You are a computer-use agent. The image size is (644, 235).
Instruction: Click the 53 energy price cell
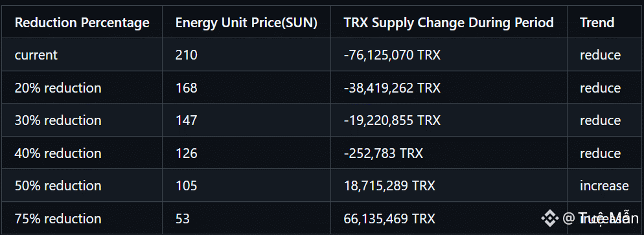pyautogui.click(x=183, y=219)
